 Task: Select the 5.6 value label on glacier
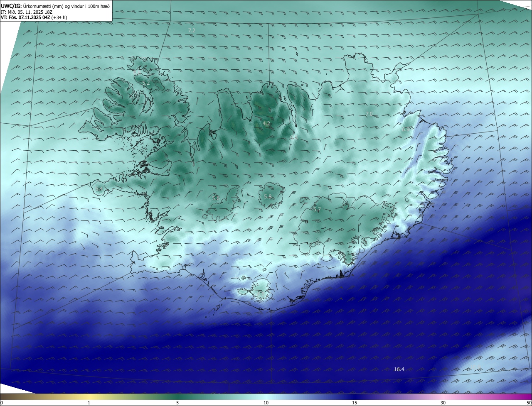216,198
